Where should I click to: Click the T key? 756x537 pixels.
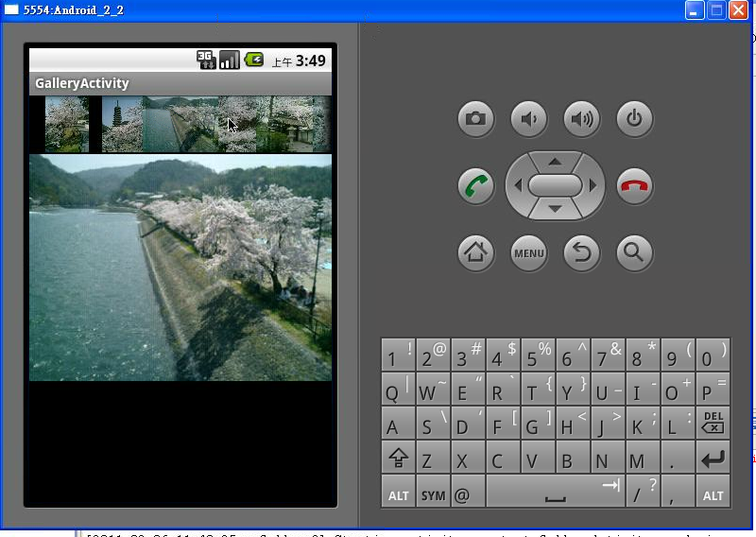point(538,389)
